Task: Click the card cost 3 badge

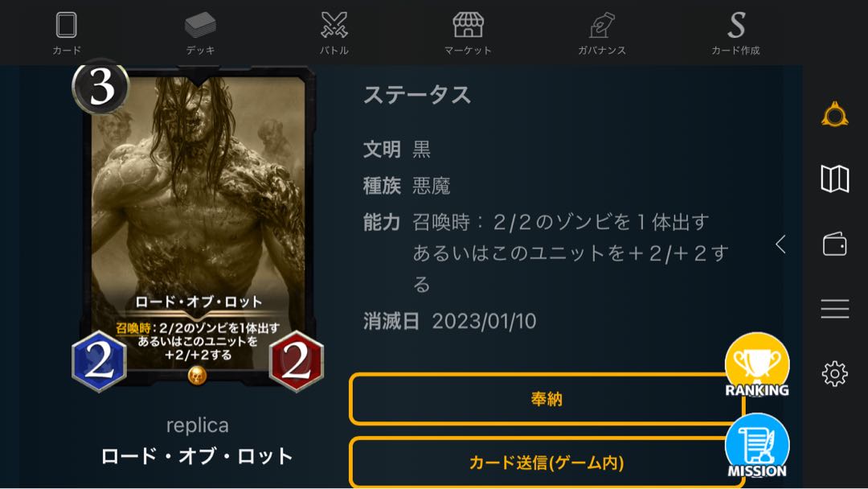Action: (x=100, y=88)
